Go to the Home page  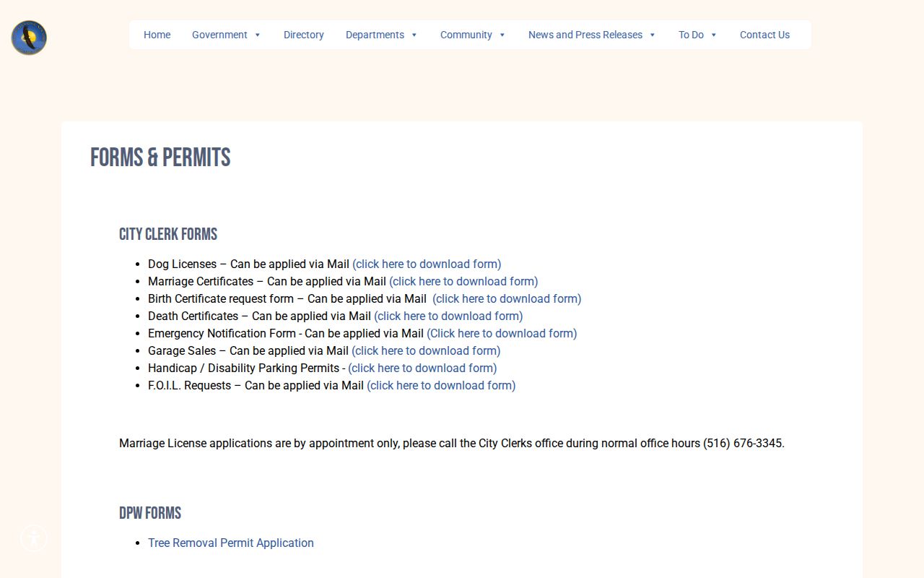tap(157, 35)
